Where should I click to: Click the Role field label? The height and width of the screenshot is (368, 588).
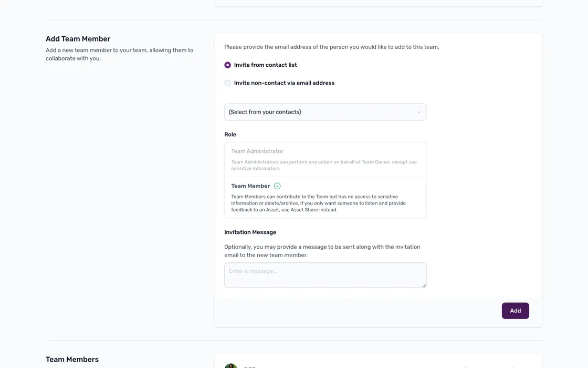coord(230,135)
